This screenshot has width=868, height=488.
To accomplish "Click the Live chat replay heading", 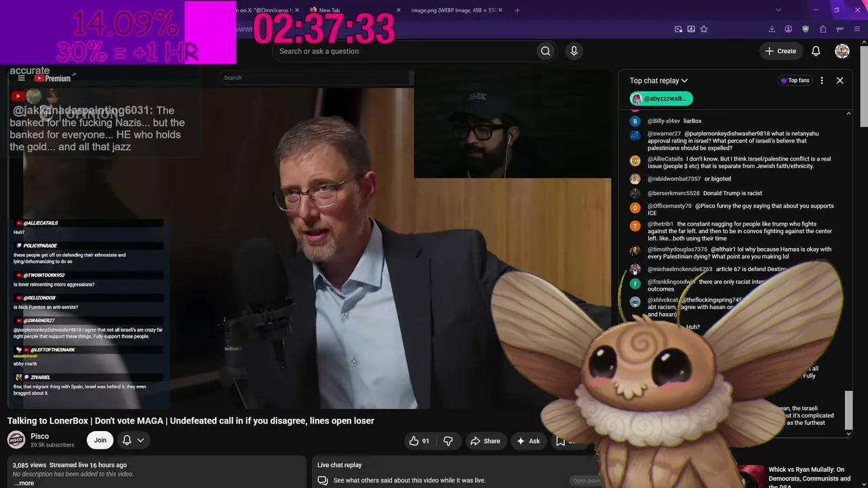I will tap(339, 465).
